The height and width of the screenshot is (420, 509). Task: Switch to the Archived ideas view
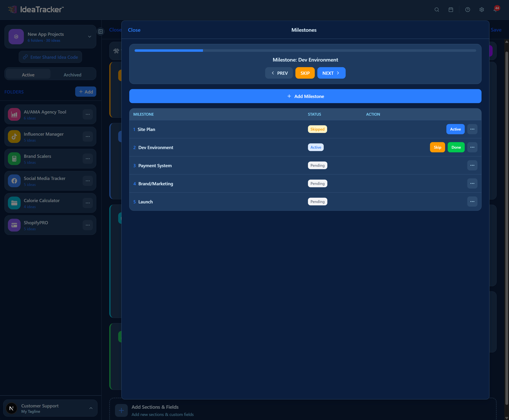click(73, 75)
